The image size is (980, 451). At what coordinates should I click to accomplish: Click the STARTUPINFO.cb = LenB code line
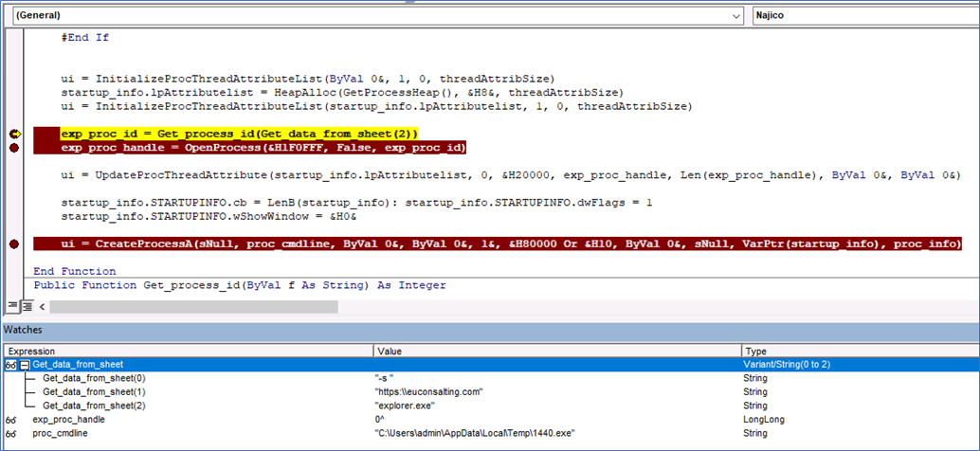pyautogui.click(x=356, y=203)
